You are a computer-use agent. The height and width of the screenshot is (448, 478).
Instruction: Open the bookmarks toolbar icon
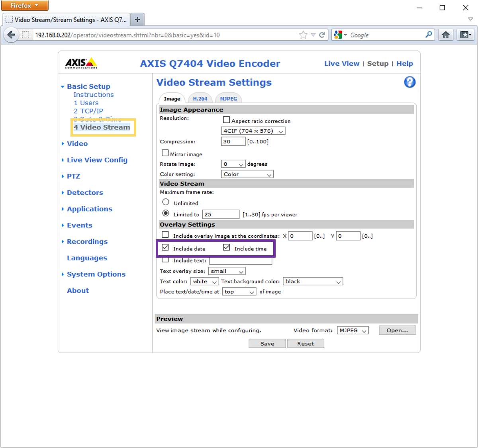tap(465, 35)
